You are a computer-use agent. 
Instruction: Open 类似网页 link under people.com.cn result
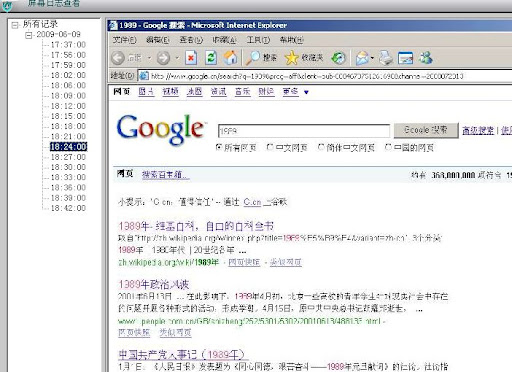175,333
